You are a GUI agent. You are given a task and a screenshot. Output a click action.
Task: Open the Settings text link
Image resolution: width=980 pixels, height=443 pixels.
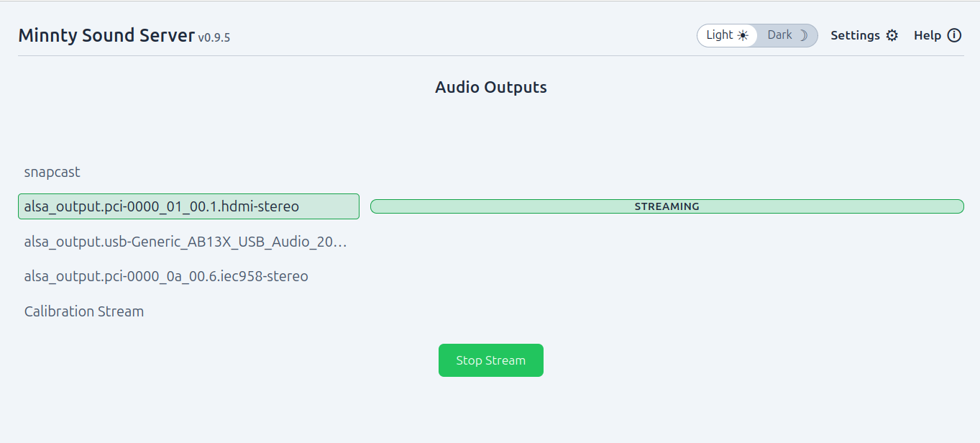[855, 35]
